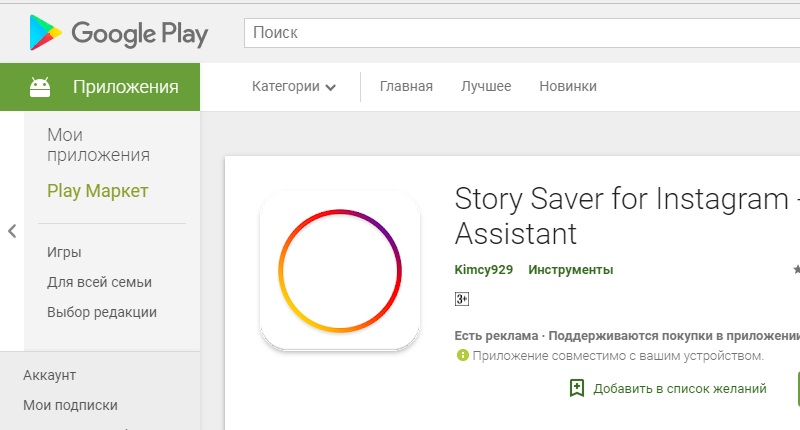This screenshot has width=800, height=430.
Task: Open Выбор редакции link
Action: click(102, 312)
